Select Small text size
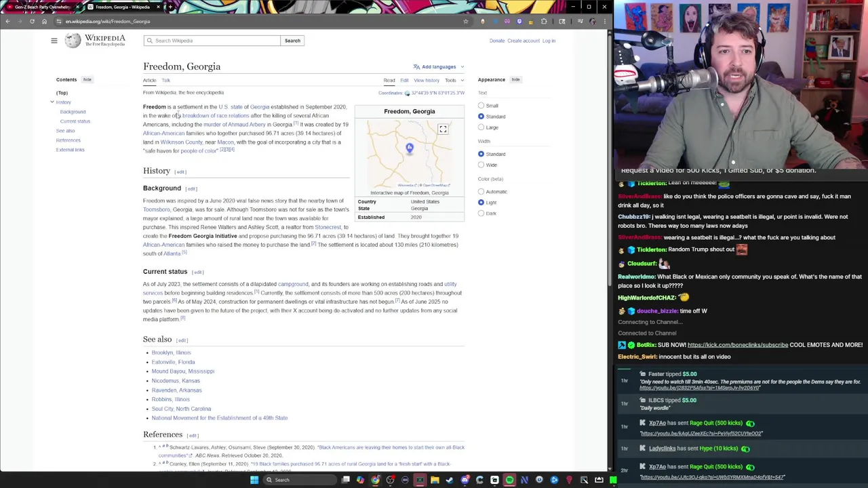Viewport: 868px width, 488px height. pos(481,106)
